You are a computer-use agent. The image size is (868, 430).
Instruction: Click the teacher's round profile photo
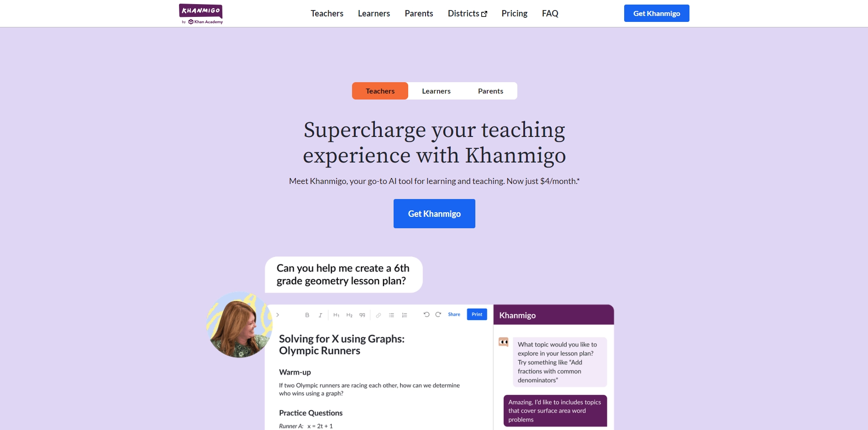click(x=239, y=325)
